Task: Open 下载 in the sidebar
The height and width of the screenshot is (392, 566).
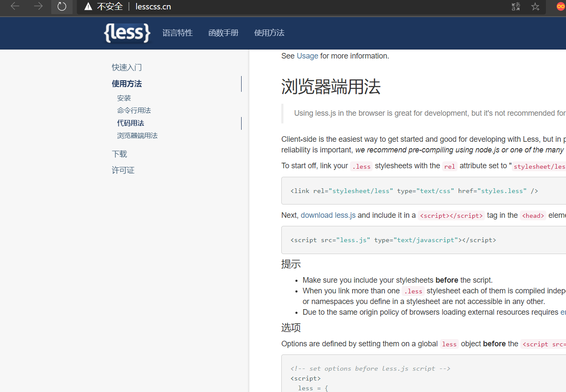Action: pyautogui.click(x=120, y=154)
